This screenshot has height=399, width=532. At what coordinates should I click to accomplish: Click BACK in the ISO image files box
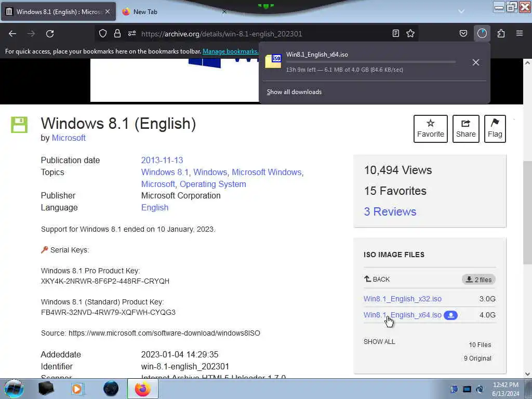377,279
